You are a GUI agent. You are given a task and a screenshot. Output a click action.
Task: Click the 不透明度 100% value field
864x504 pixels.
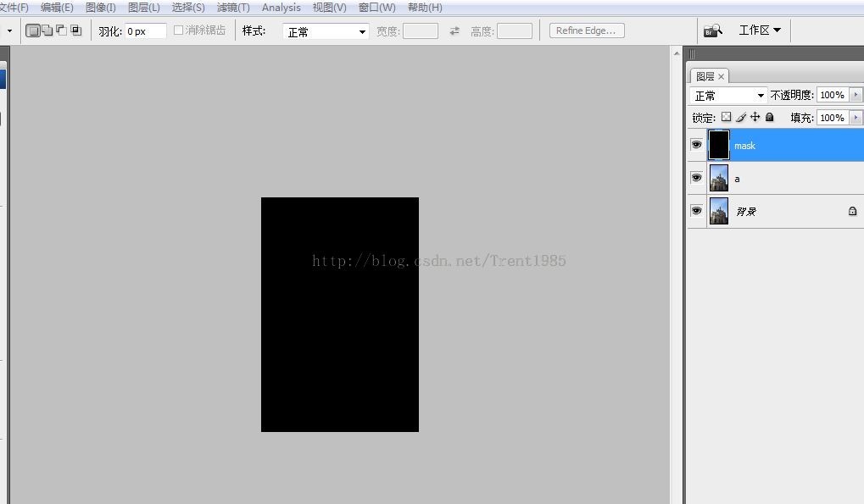point(833,95)
